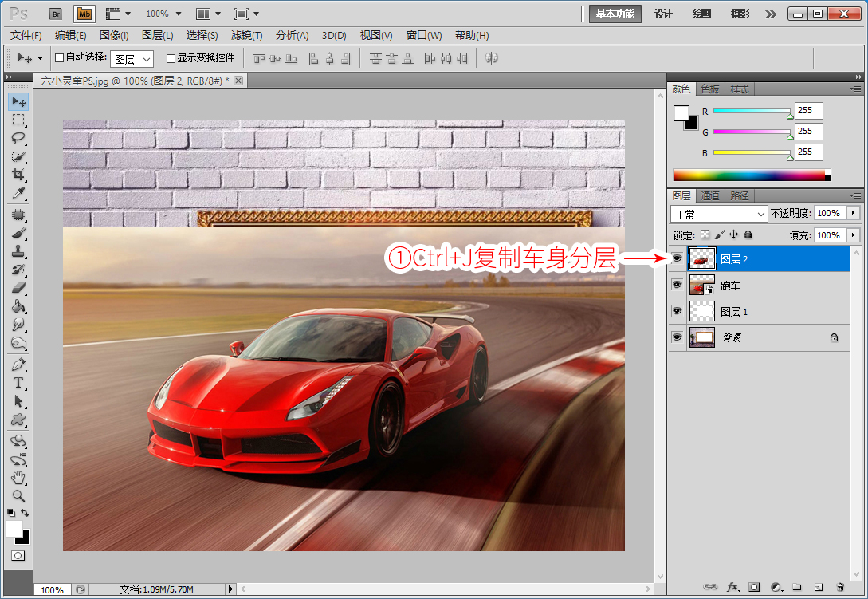Select the Zoom tool
This screenshot has width=868, height=599.
(19, 495)
